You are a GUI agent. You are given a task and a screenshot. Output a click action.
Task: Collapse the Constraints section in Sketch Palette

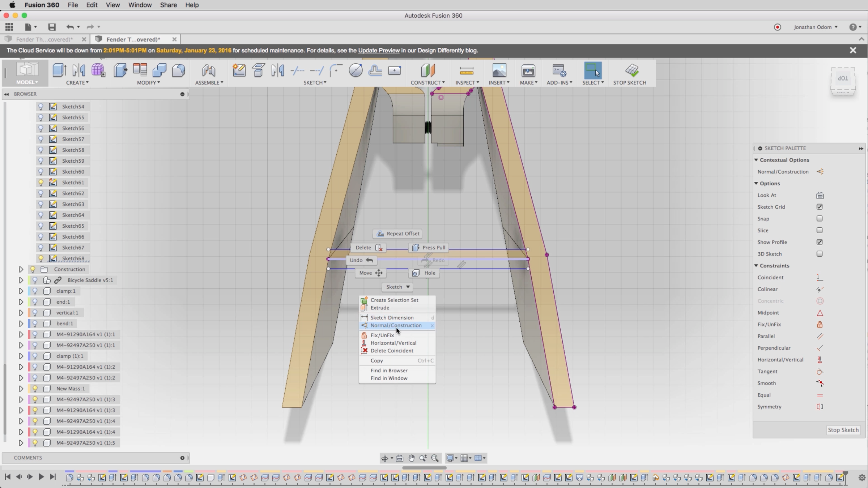point(756,266)
